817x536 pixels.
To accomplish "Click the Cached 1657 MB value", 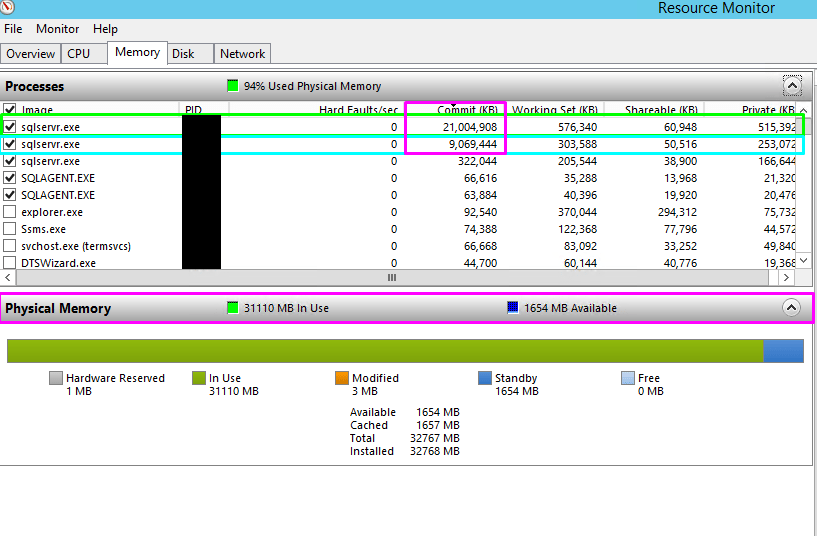I will click(438, 425).
